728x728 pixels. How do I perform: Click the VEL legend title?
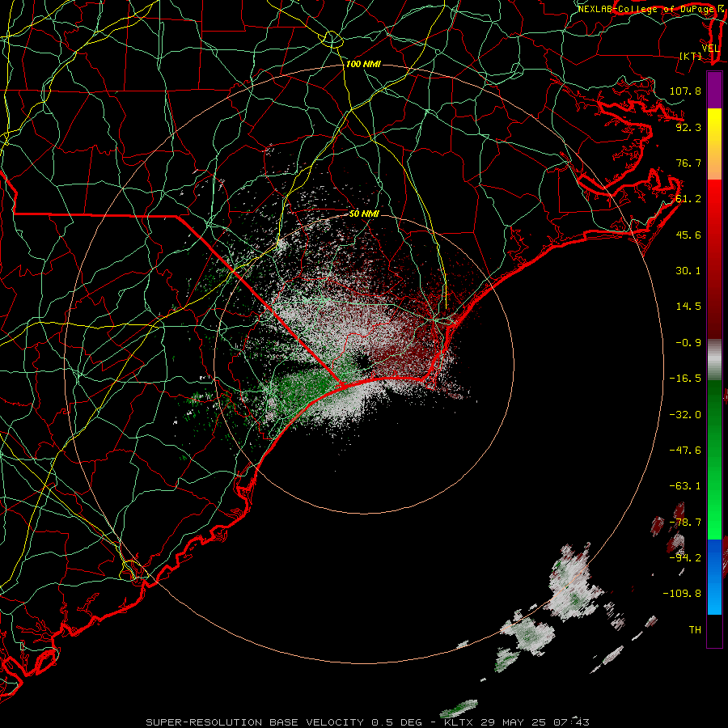[711, 49]
